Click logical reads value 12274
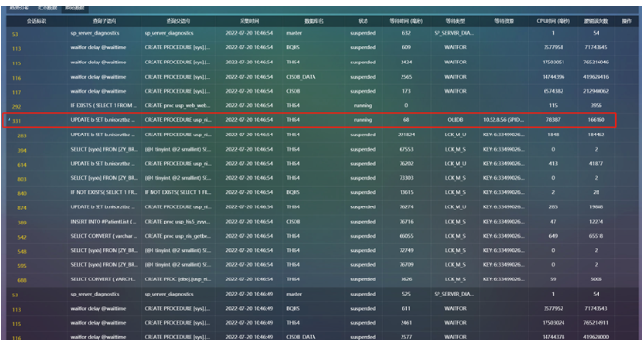The image size is (644, 341). pyautogui.click(x=596, y=222)
